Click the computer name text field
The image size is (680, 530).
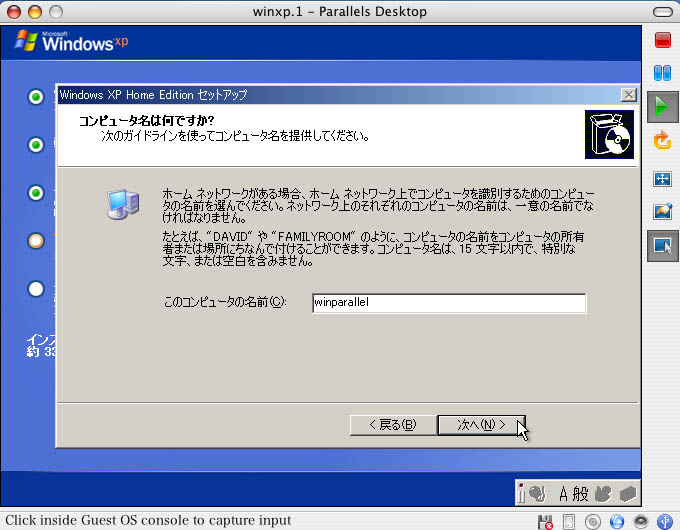[x=447, y=303]
